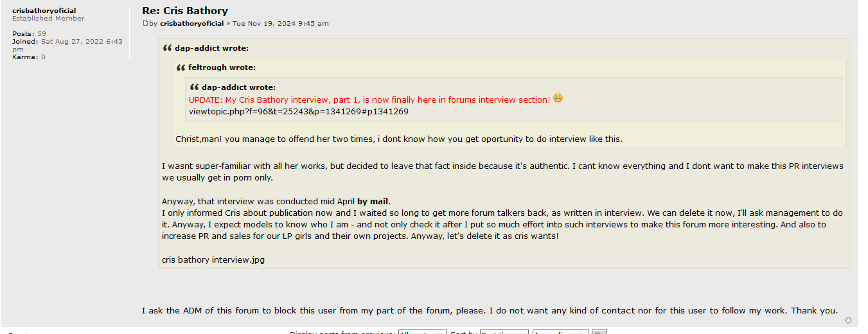
Task: Click the 'Established Member' rank label
Action: pyautogui.click(x=48, y=19)
